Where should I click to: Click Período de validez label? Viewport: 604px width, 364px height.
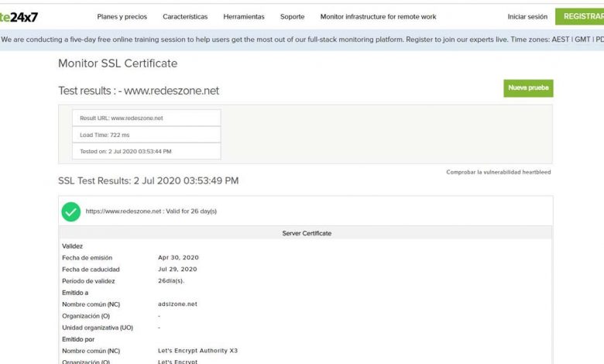coord(88,281)
